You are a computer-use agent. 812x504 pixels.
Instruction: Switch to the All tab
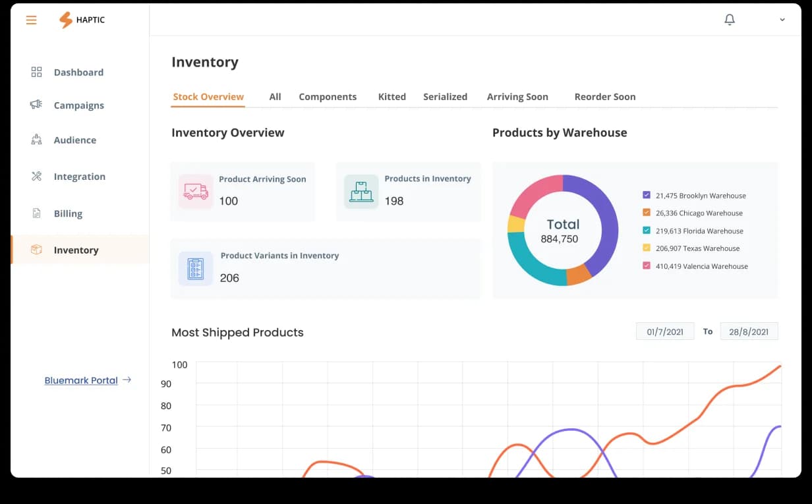(275, 97)
